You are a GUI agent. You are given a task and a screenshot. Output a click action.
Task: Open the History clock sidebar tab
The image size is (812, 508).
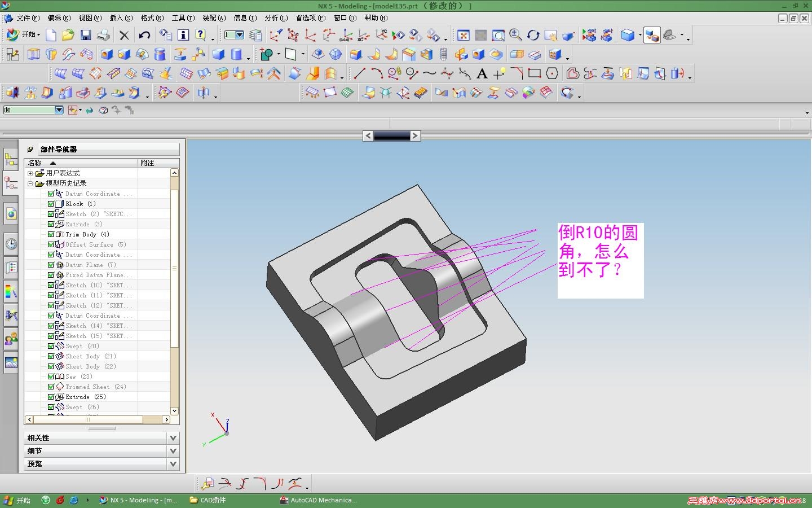[11, 244]
